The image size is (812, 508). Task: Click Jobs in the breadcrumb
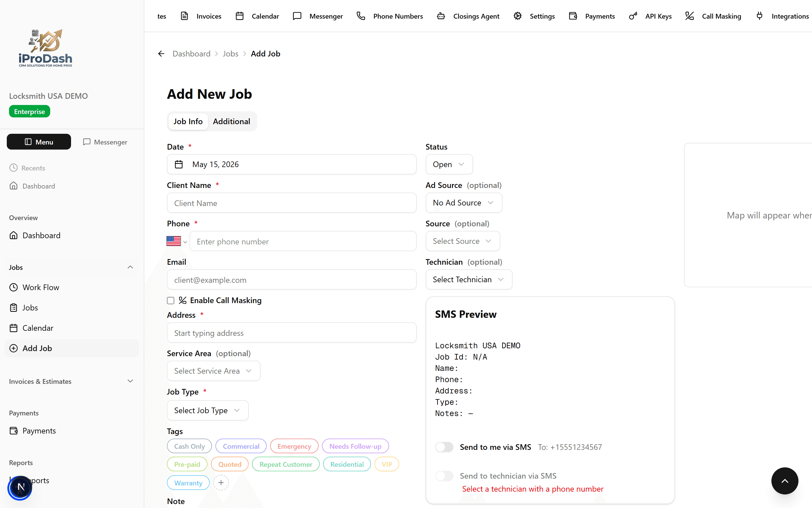point(231,54)
